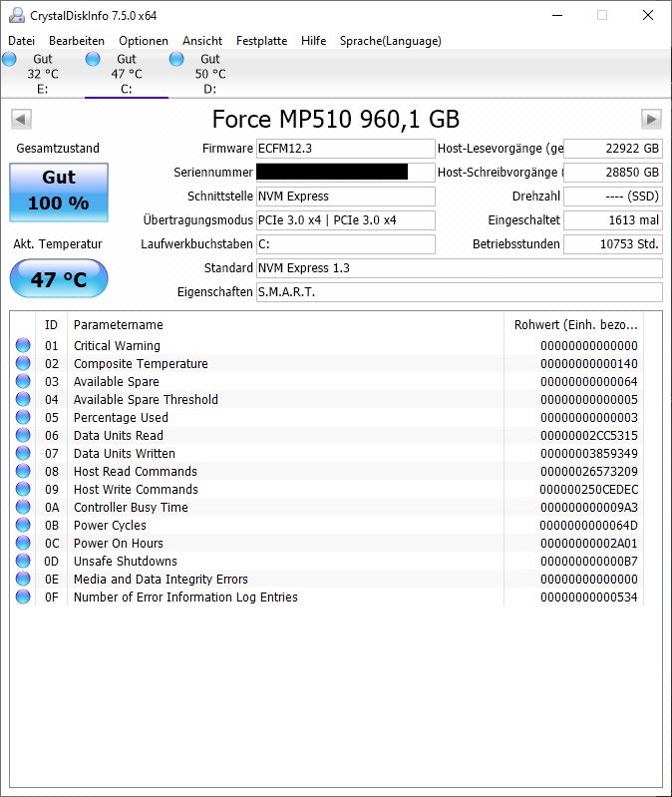Click the Übertragungsmodus field PCIe 3.0 x4
The image size is (672, 797).
tap(345, 220)
